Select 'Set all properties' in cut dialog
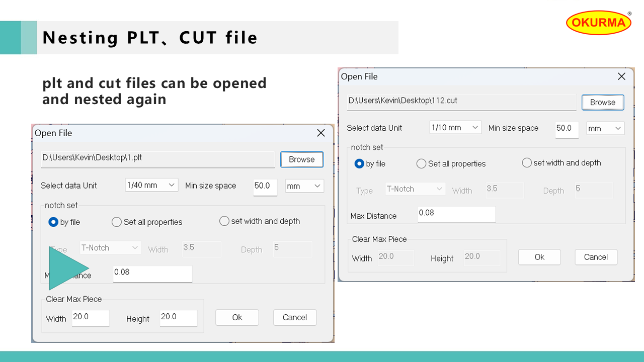 (422, 163)
